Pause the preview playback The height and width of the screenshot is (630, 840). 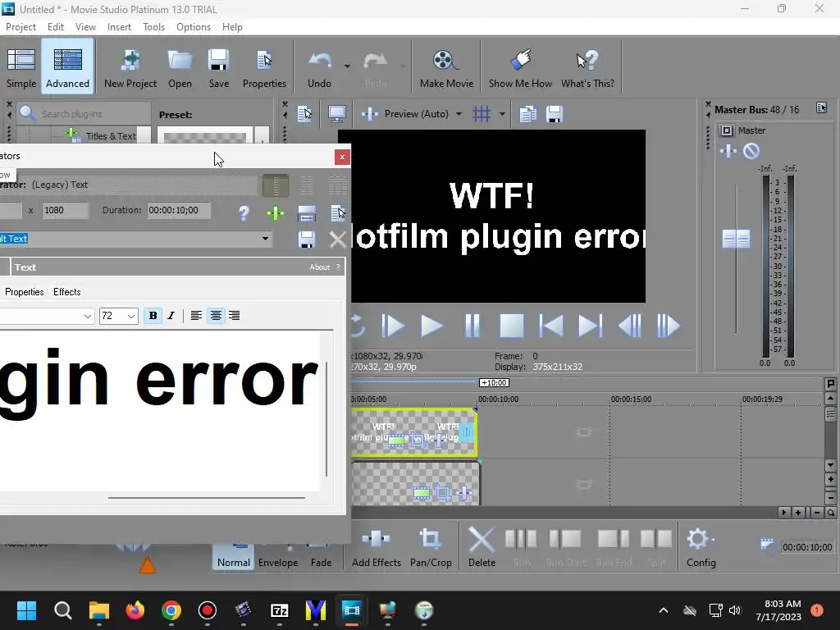[x=472, y=326]
